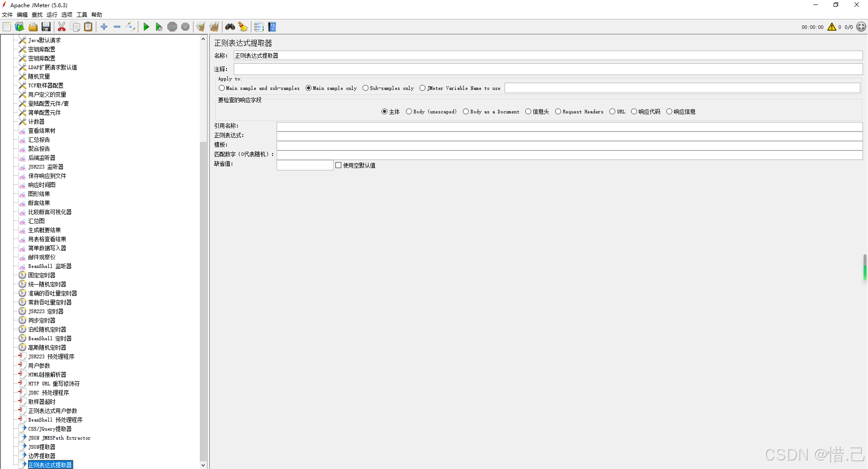Click the binoculars Search icon
Viewport: 868px width, 469px height.
click(230, 27)
